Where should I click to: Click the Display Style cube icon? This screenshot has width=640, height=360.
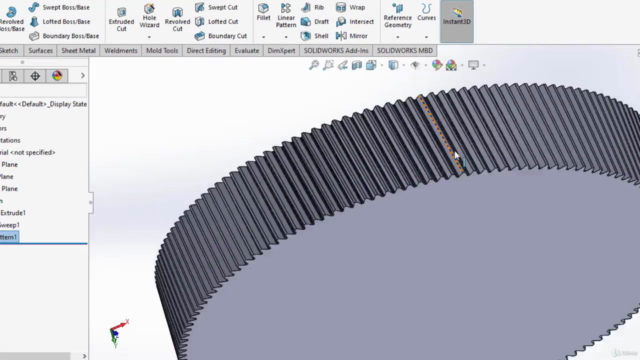pyautogui.click(x=393, y=65)
